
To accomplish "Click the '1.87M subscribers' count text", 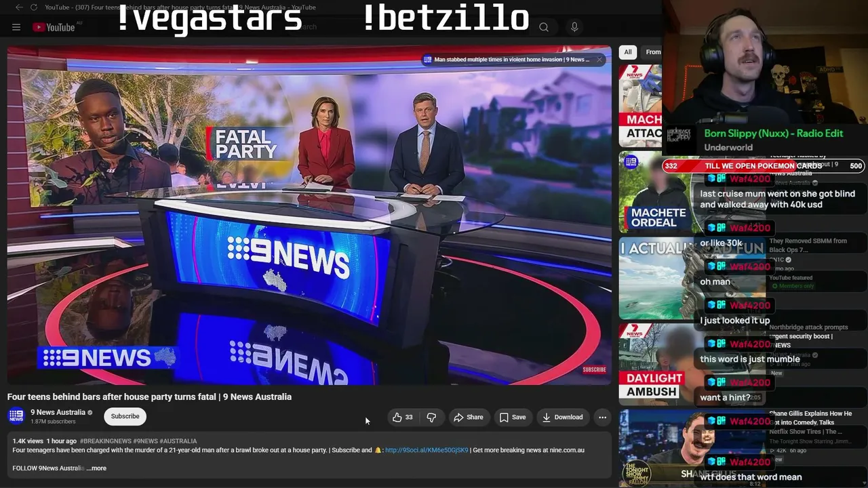I will point(53,422).
